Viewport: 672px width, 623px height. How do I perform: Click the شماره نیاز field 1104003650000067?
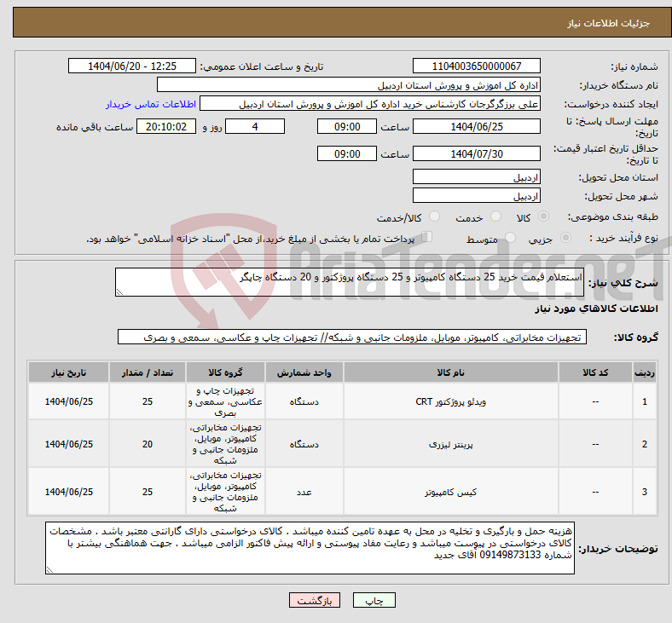click(476, 66)
